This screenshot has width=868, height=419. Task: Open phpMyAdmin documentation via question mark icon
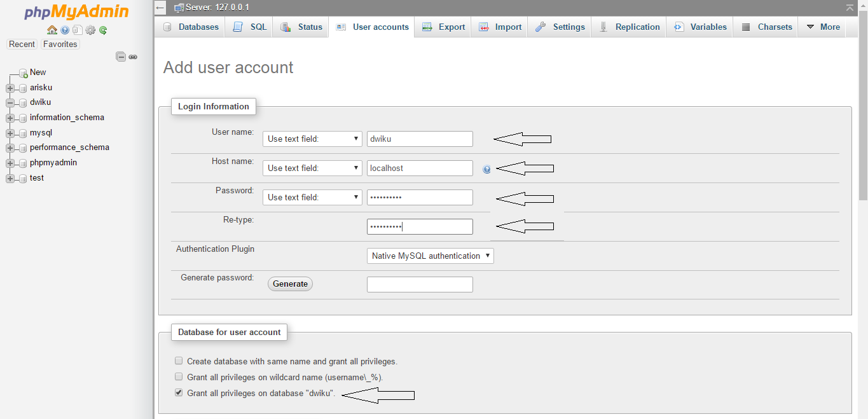tap(64, 30)
